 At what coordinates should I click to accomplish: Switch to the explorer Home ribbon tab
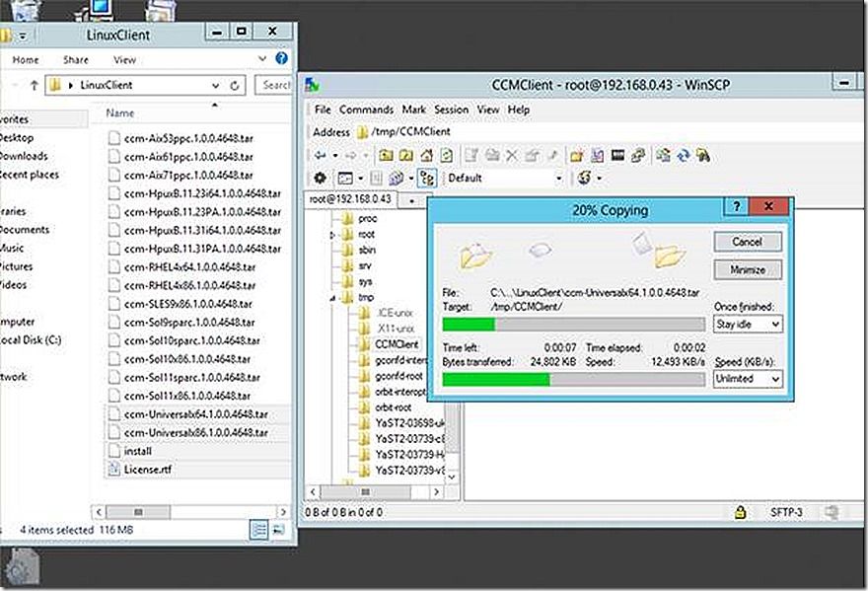point(26,60)
